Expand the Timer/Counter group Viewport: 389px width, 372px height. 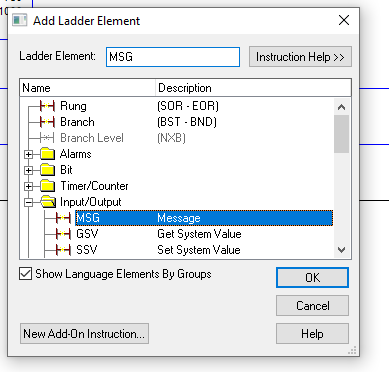[x=29, y=186]
